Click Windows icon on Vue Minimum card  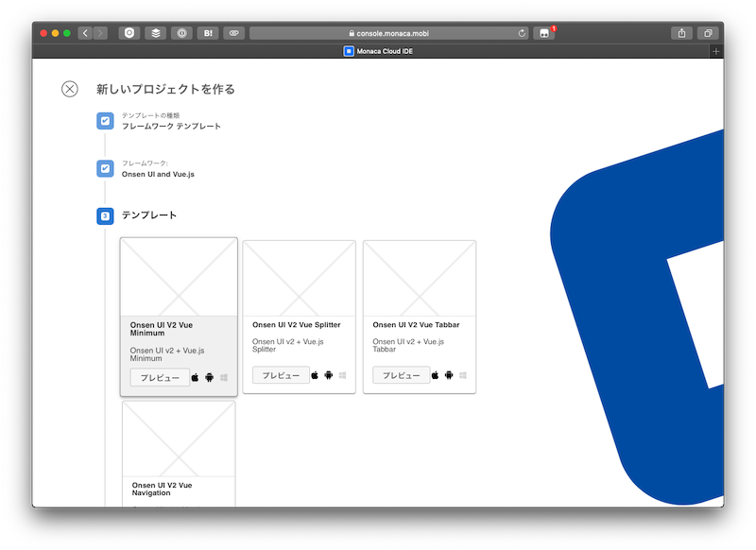click(x=224, y=377)
